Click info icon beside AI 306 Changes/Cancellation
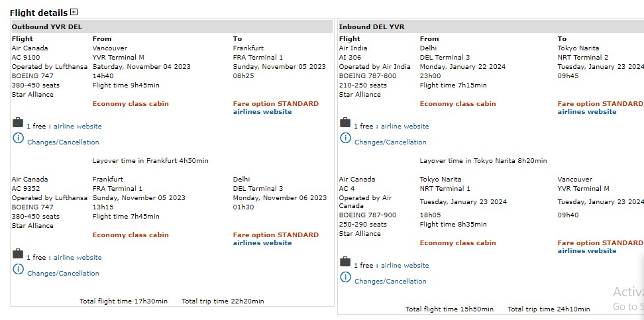This screenshot has height=320, width=644. pos(345,138)
